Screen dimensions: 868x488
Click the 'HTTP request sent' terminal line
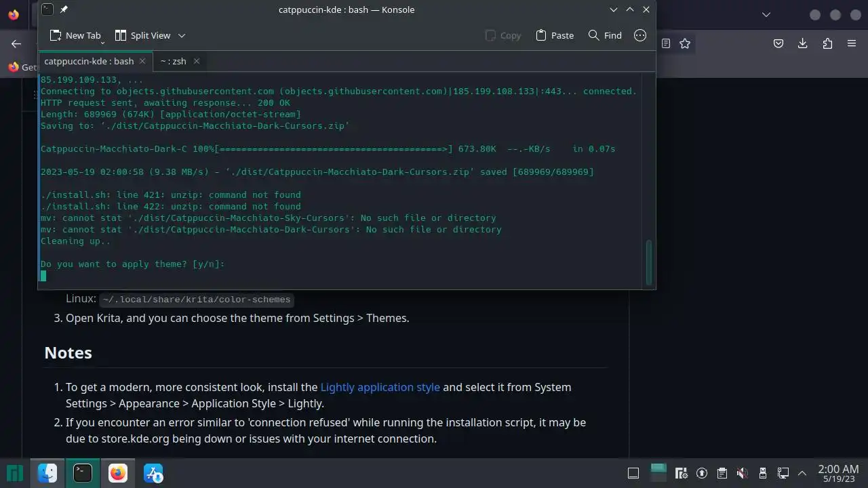(165, 102)
